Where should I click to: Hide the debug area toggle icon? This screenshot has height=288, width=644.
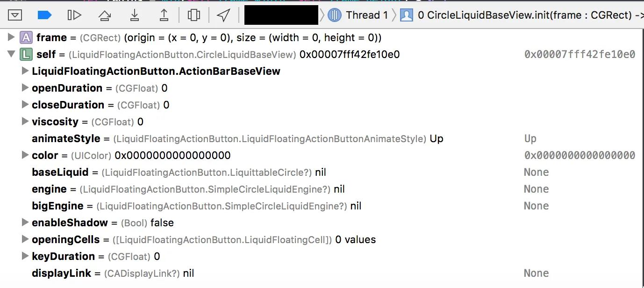click(15, 15)
